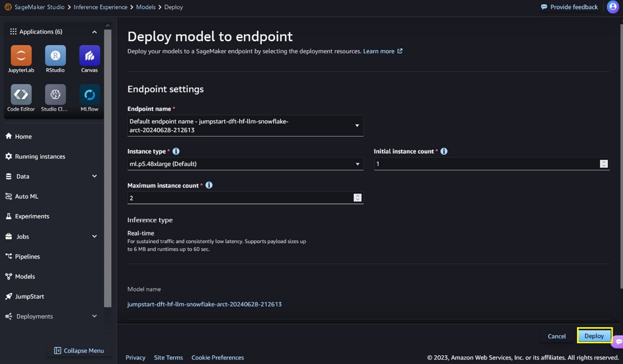Click SageMaker Studio in the breadcrumb

[x=39, y=7]
